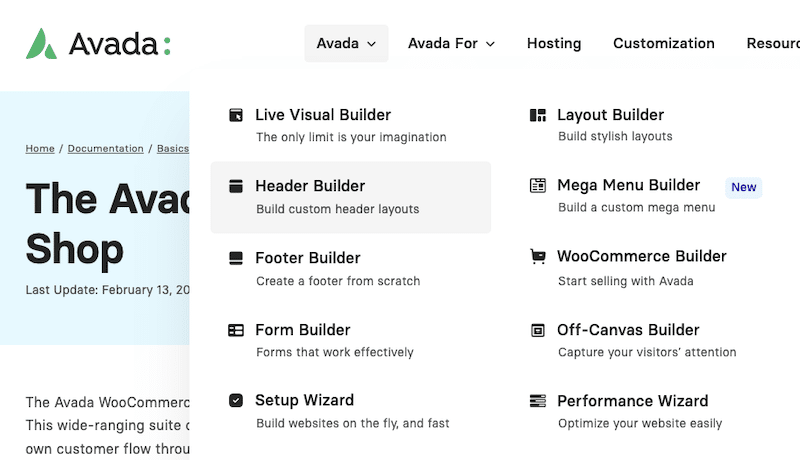The width and height of the screenshot is (800, 460).
Task: Open Layout Builder page
Action: 610,115
